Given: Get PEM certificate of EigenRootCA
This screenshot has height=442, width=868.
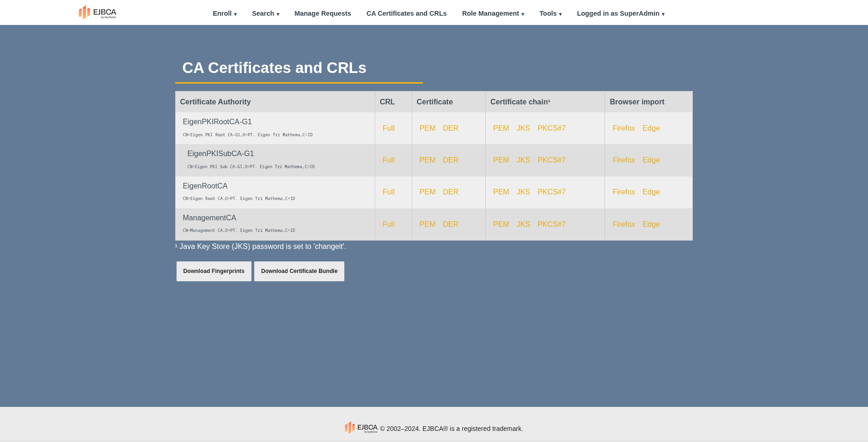Looking at the screenshot, I should point(428,192).
